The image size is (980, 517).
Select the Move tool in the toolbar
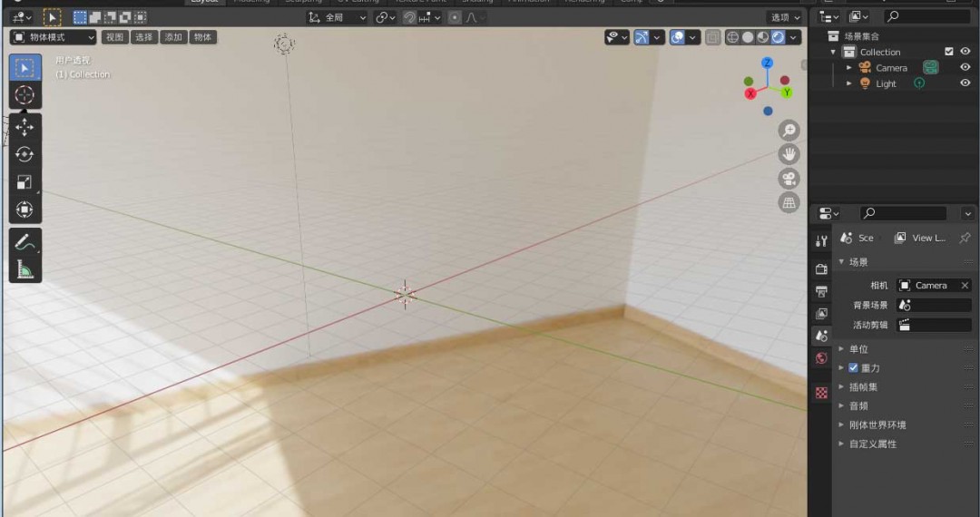[24, 127]
